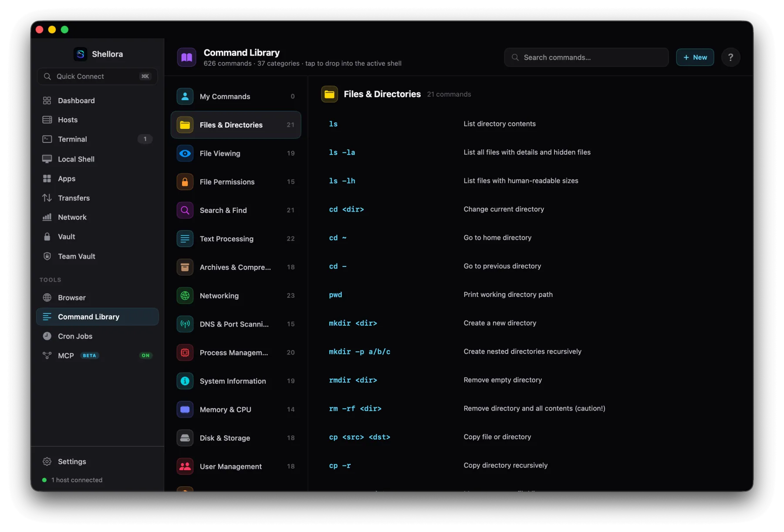
Task: Click 'Go to previous directory' description
Action: coord(502,266)
